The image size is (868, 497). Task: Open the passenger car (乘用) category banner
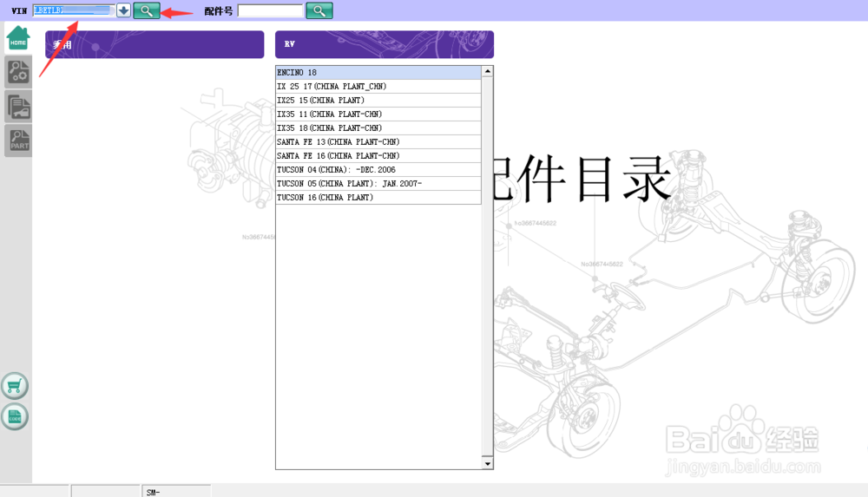tap(155, 44)
